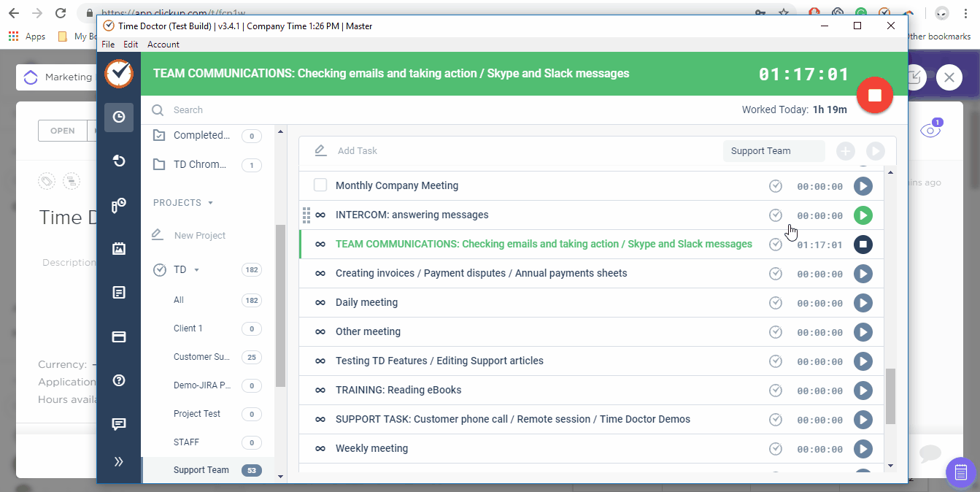Mark TRAINING: Reading eBooks as complete

pyautogui.click(x=775, y=391)
